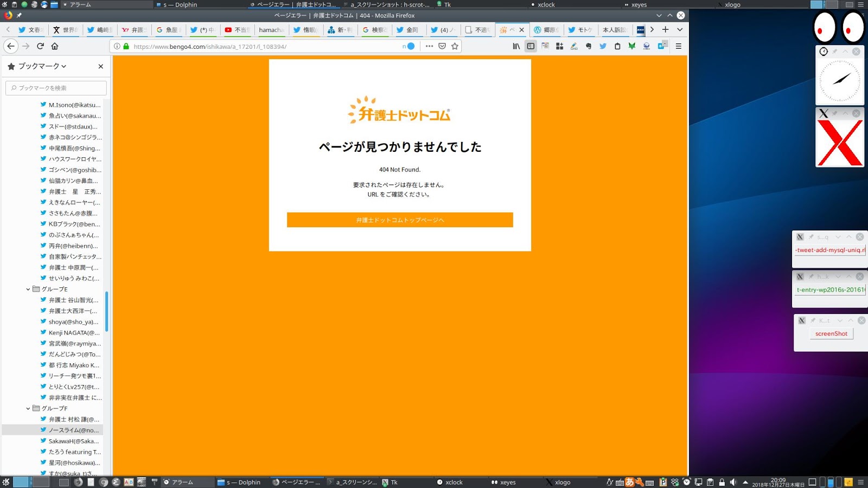Open the list all tabs dropdown
Screen dimensions: 868x488
pos(679,29)
